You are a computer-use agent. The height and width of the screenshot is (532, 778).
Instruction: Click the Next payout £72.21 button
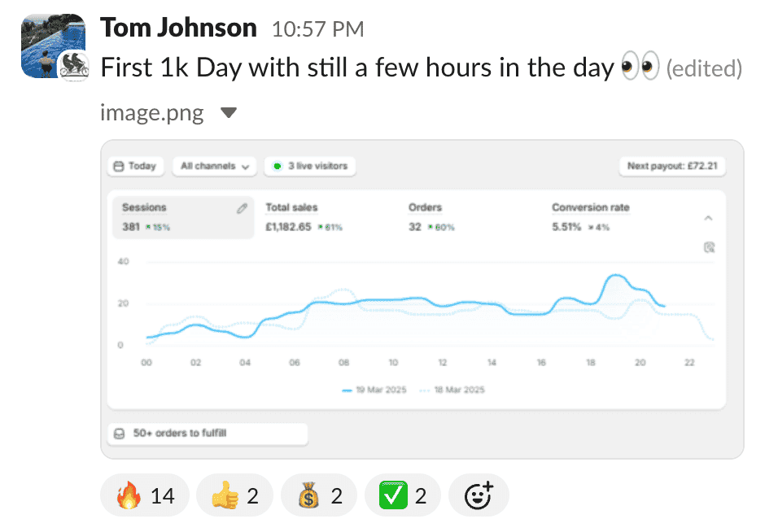tap(671, 166)
